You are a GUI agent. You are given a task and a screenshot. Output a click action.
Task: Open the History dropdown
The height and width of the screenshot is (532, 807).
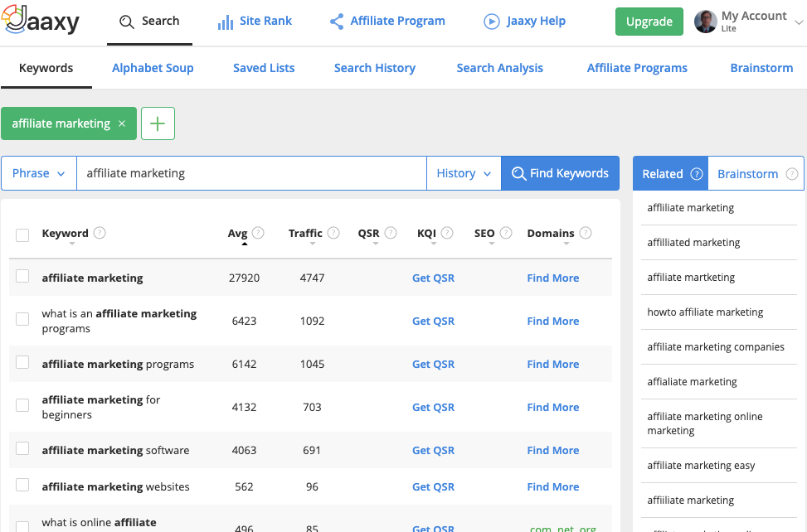click(464, 173)
